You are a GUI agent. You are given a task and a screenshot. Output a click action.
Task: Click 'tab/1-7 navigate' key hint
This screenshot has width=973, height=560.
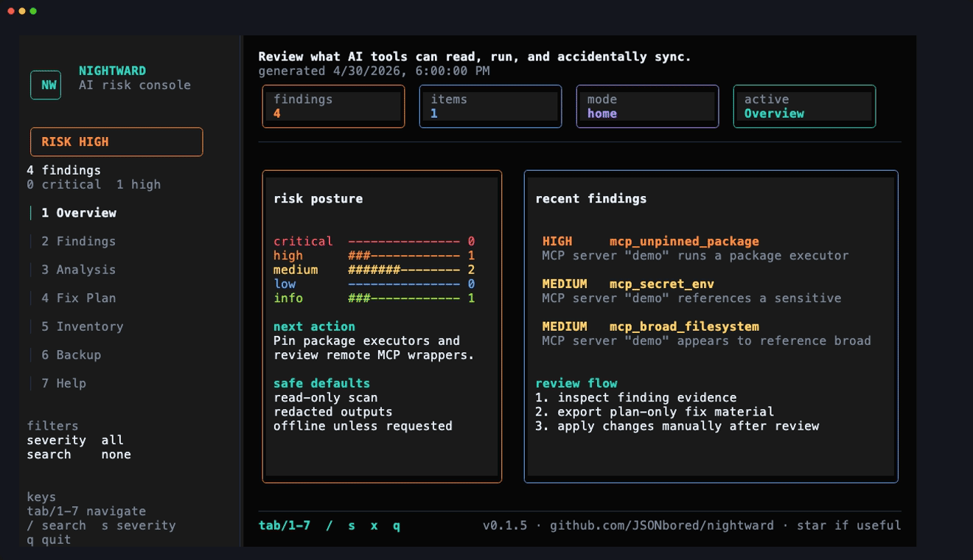coord(86,511)
